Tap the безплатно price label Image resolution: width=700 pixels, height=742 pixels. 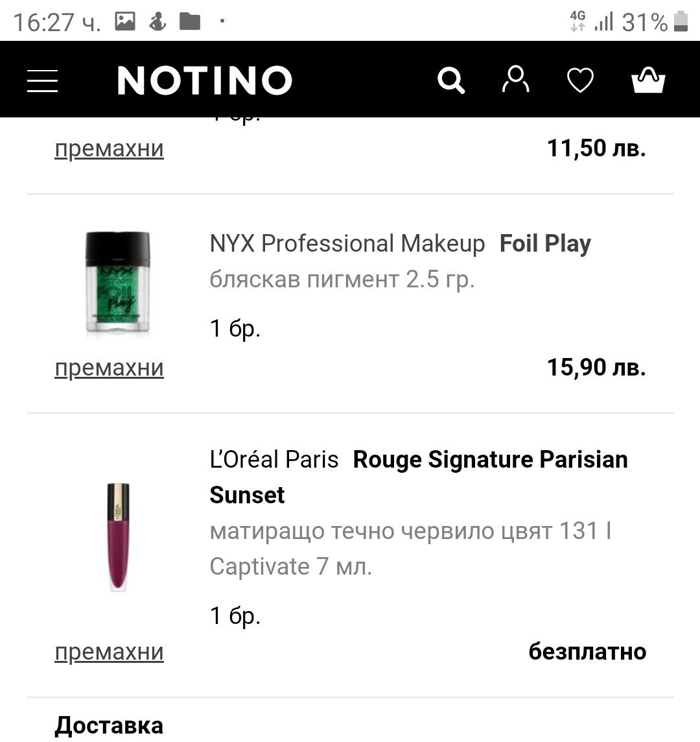587,651
